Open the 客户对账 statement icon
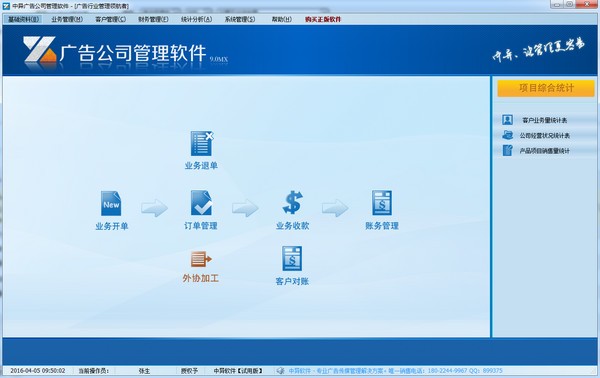This screenshot has width=600, height=378. (x=292, y=259)
